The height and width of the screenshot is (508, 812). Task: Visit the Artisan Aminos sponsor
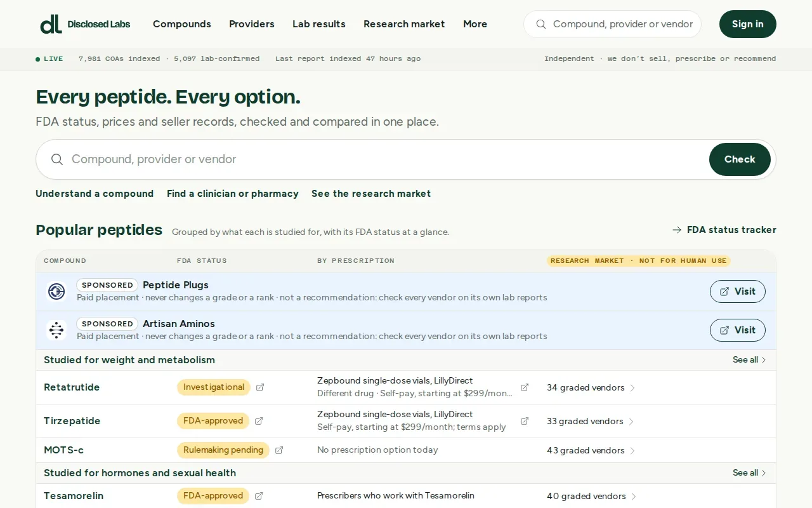point(738,330)
